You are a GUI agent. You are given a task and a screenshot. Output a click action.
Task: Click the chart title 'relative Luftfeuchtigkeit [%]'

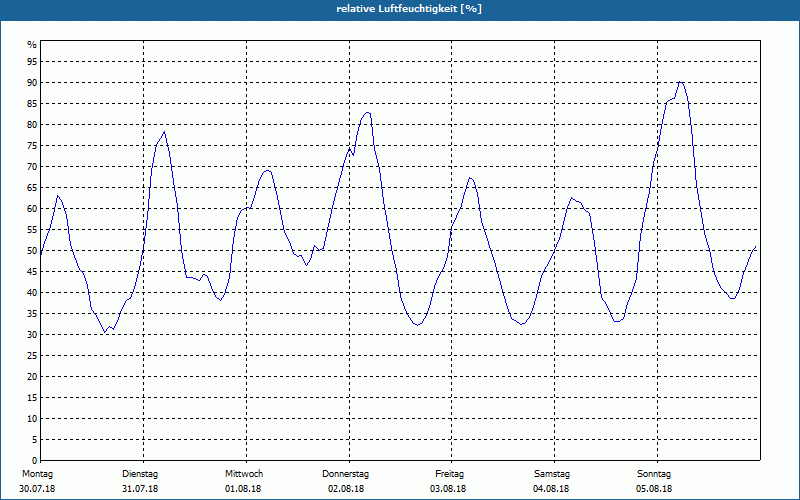coord(409,9)
